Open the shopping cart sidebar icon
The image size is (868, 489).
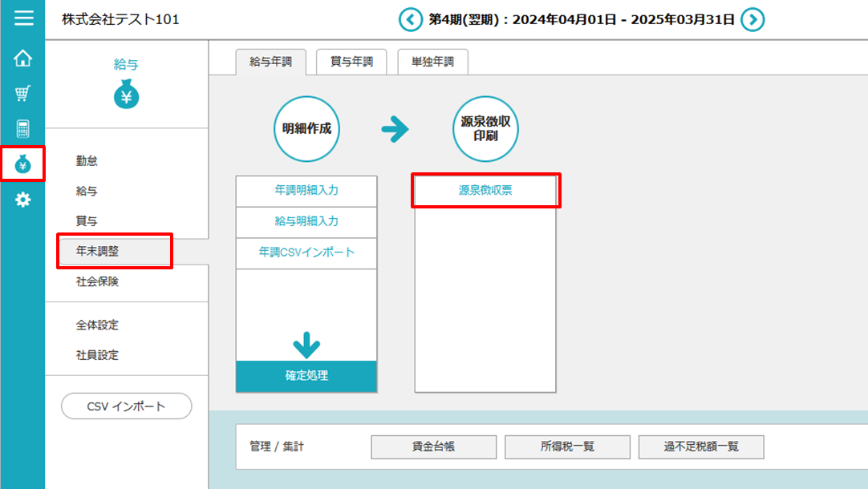23,94
